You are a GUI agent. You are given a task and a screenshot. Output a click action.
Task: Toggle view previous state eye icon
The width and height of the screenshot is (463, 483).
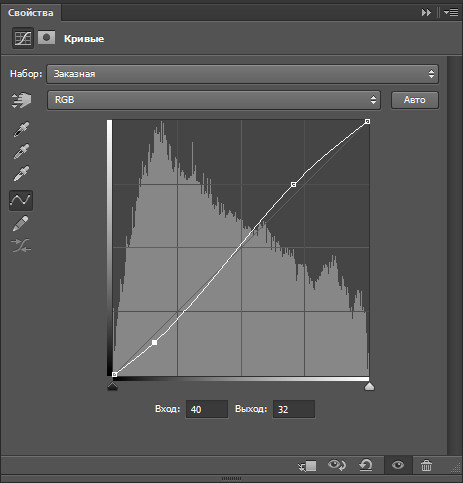337,465
